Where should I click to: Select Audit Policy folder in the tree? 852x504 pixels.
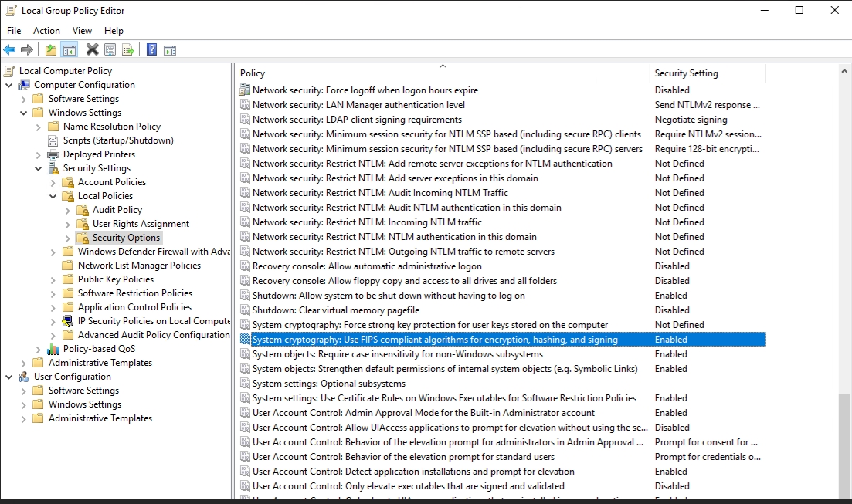tap(117, 210)
